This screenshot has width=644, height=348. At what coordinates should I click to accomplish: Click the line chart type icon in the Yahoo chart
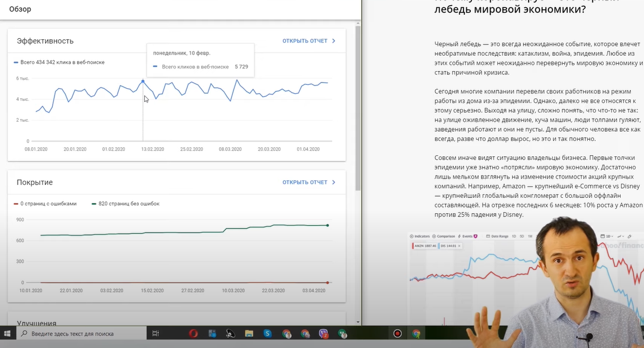[619, 237]
